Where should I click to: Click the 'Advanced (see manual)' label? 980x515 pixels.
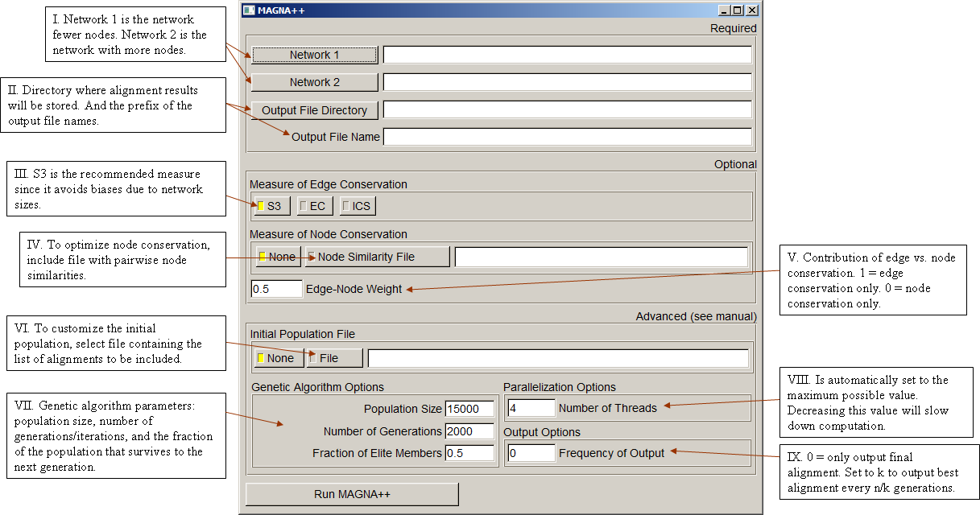click(697, 316)
